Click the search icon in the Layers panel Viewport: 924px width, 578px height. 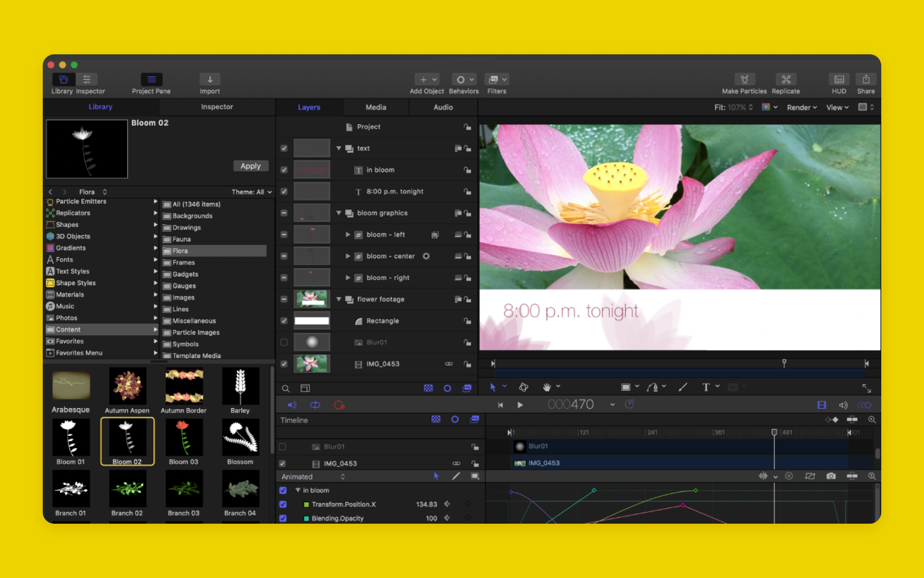click(285, 388)
